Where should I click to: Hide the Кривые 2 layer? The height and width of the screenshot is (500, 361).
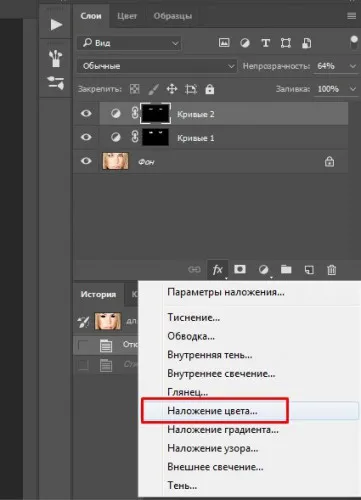click(86, 113)
